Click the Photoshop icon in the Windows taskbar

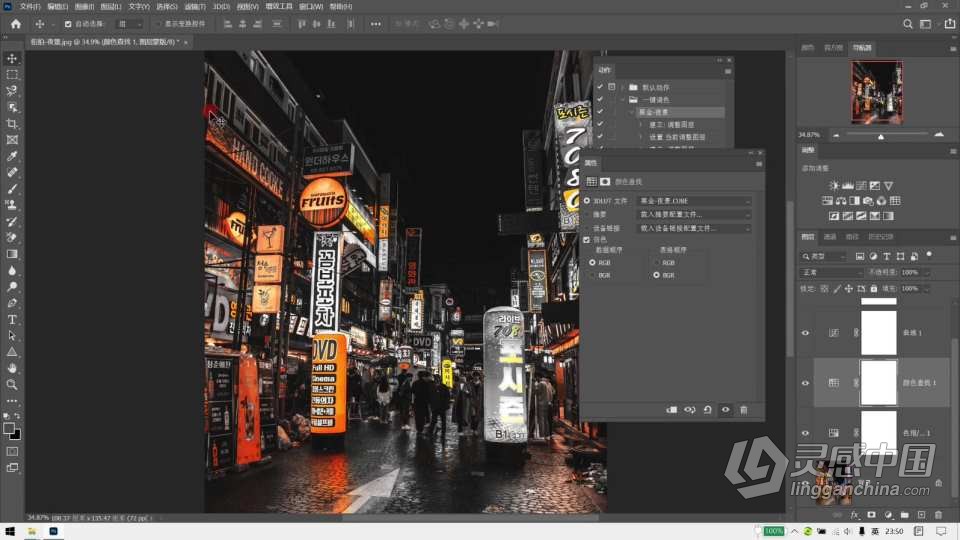pos(53,531)
